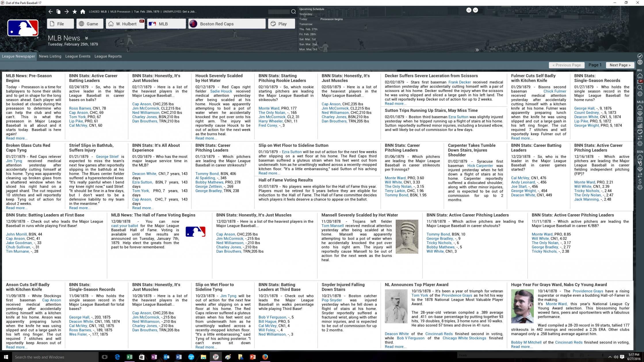This screenshot has height=362, width=644.
Task: Go back with the left arrow icon
Action: click(51, 12)
